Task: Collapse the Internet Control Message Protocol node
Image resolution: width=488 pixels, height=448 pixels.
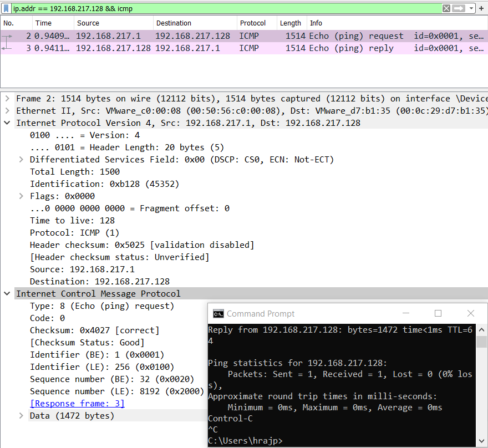Action: tap(7, 294)
